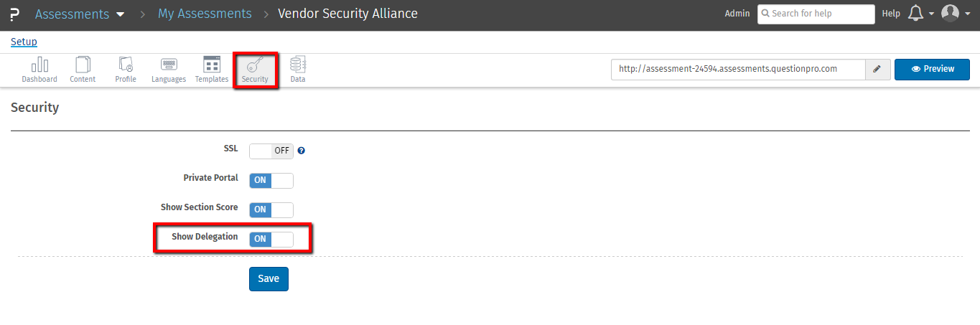980x325 pixels.
Task: Expand the user avatar account menu
Action: point(956,14)
